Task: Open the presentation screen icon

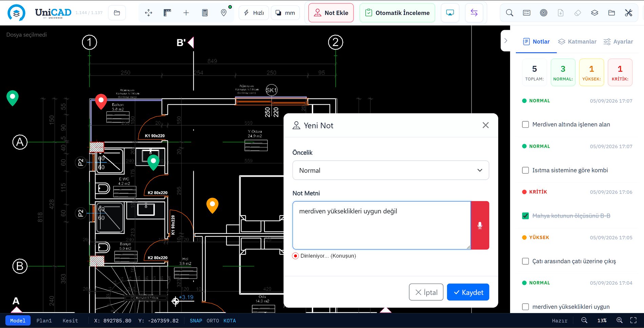Action: [x=450, y=13]
